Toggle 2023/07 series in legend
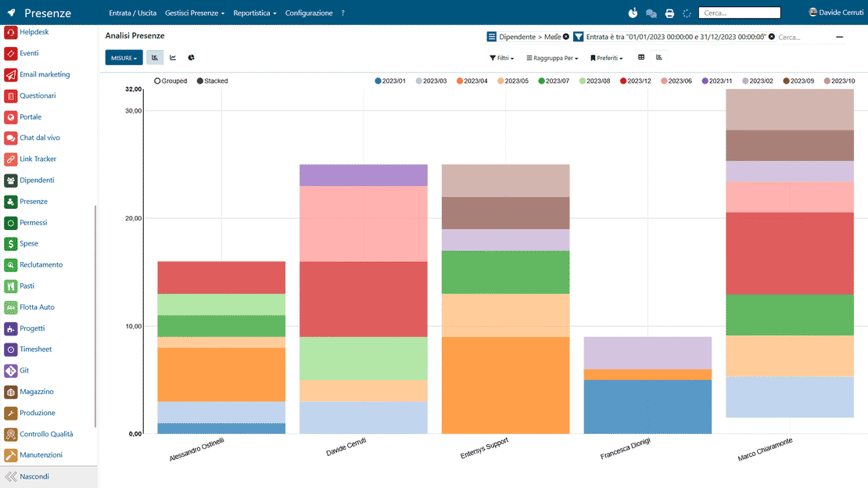This screenshot has height=488, width=868. tap(554, 81)
